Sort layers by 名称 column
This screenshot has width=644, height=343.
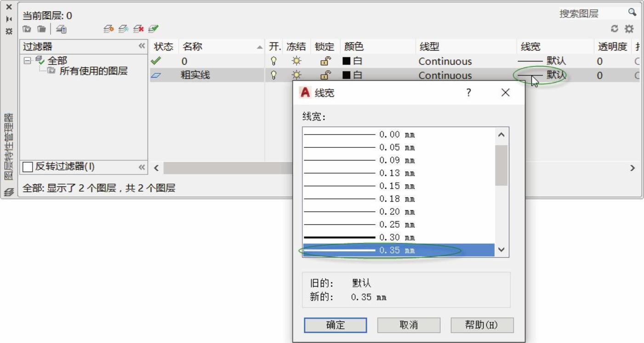click(222, 46)
